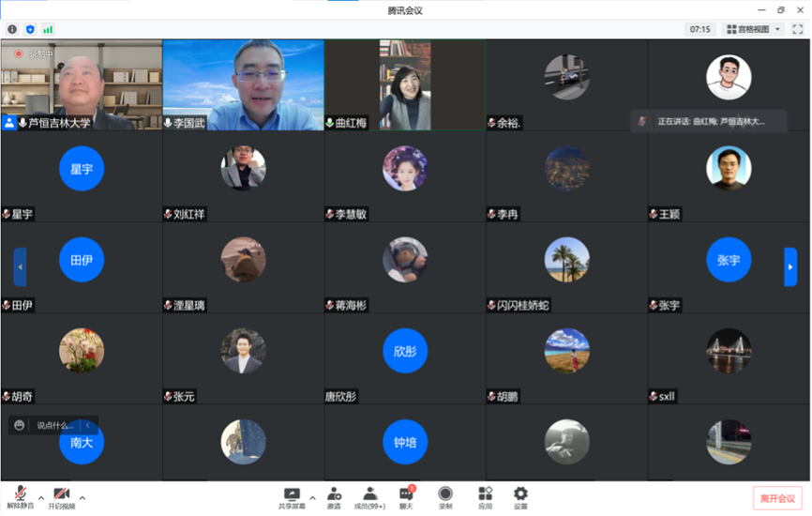The width and height of the screenshot is (812, 516).
Task: Start recording with the 录制 icon
Action: point(445,496)
